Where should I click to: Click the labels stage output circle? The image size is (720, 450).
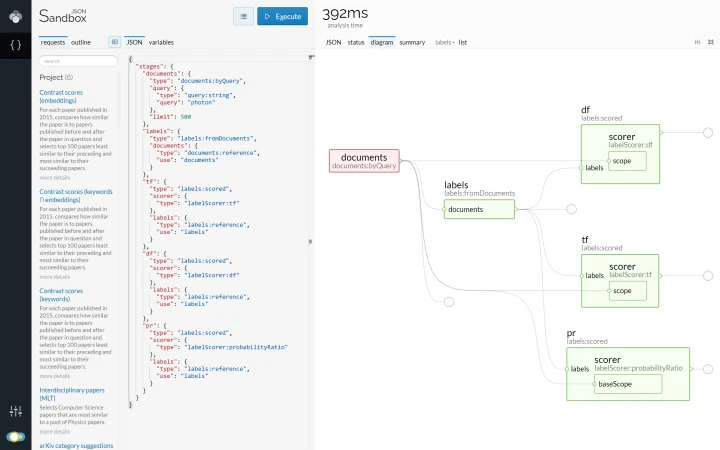click(571, 209)
